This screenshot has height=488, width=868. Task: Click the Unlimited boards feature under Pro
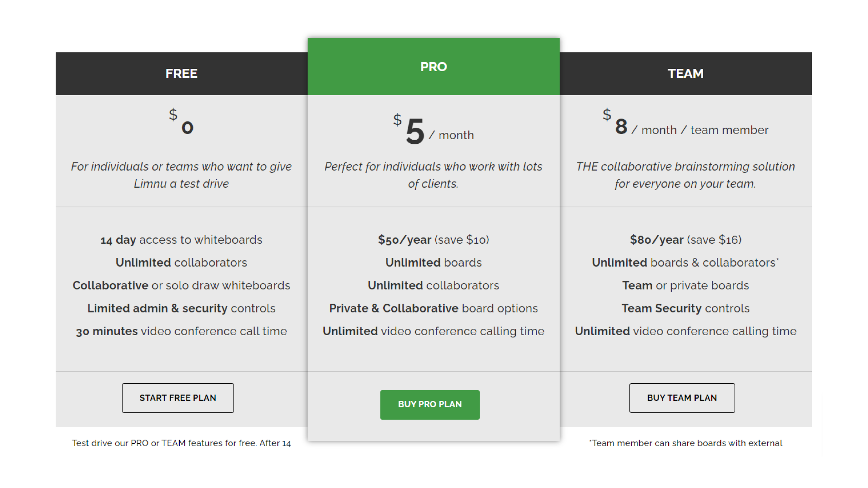pos(433,262)
